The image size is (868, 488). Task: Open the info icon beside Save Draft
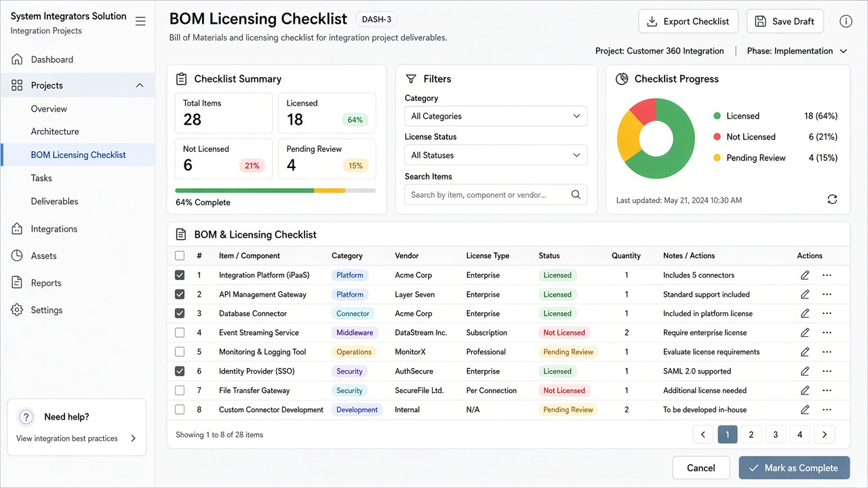point(846,21)
